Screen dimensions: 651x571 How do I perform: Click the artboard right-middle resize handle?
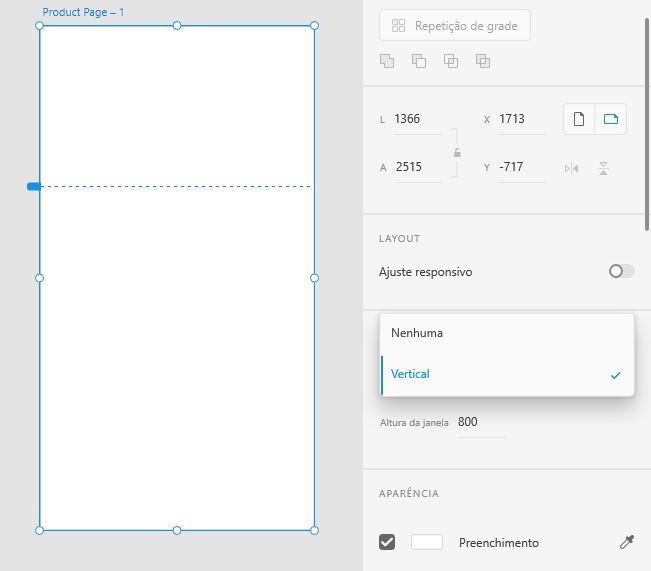[x=314, y=278]
